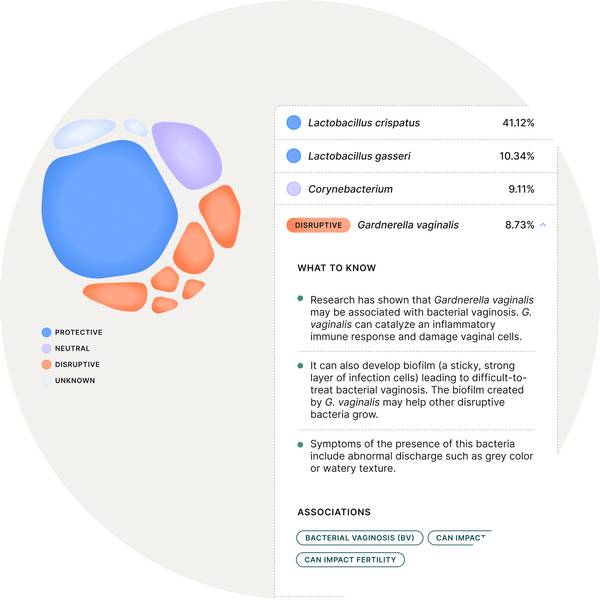Click the ASSOCIATIONS section heading
This screenshot has height=600, width=600.
[334, 511]
